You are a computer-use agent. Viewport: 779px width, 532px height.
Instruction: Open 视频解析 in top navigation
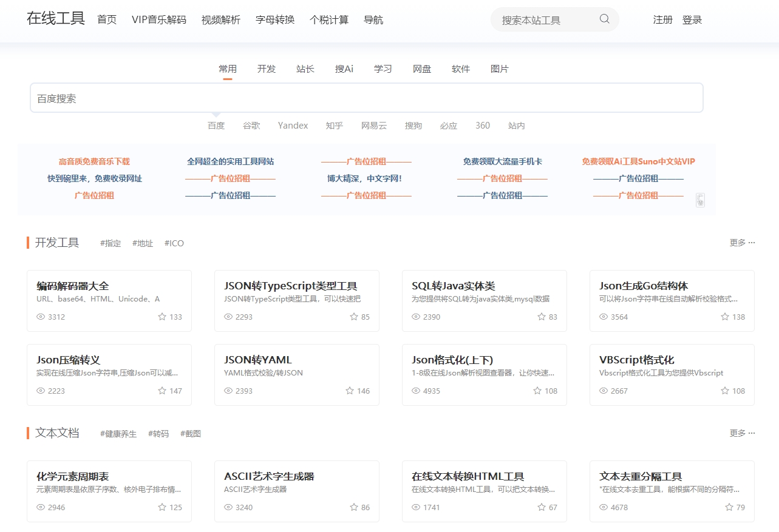(x=221, y=19)
